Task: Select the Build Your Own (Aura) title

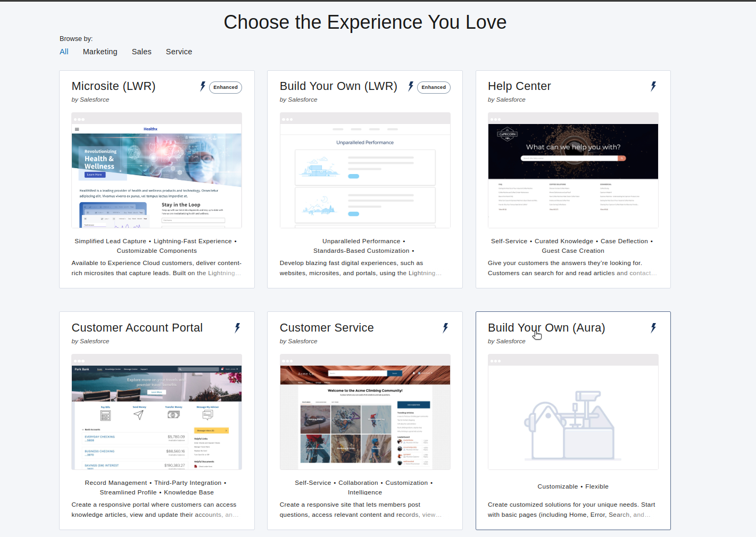Action: (x=546, y=328)
